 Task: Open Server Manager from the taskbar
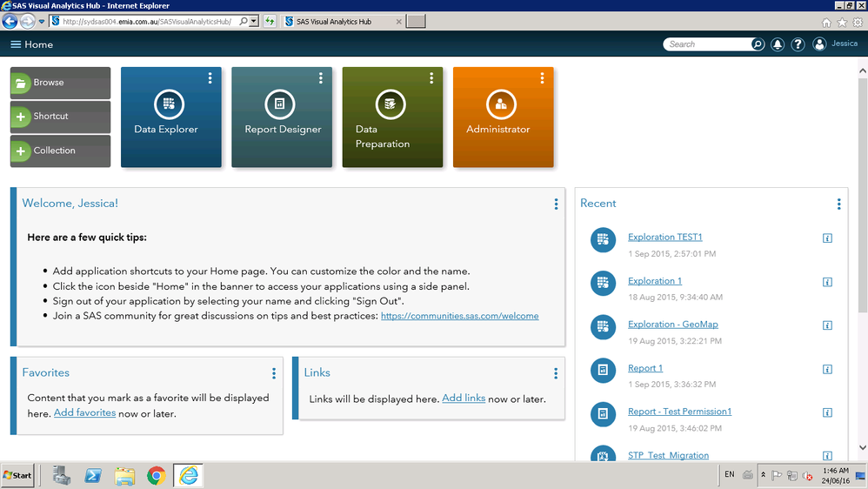coord(62,475)
